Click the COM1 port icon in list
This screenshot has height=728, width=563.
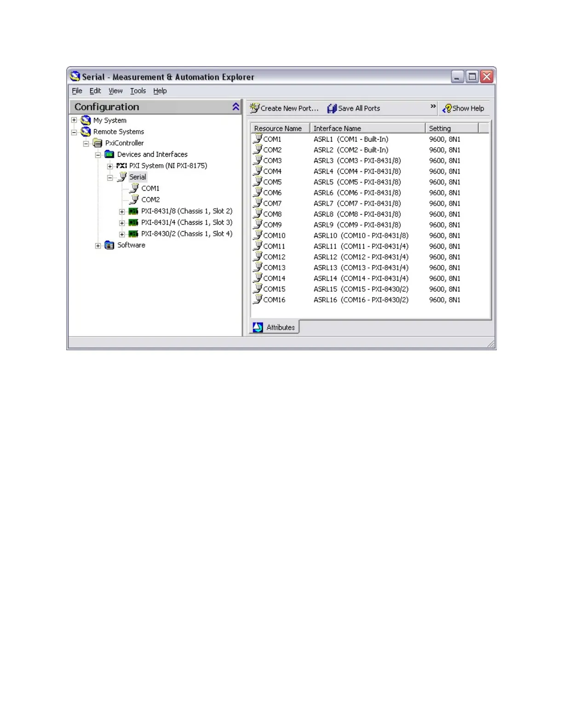point(258,139)
